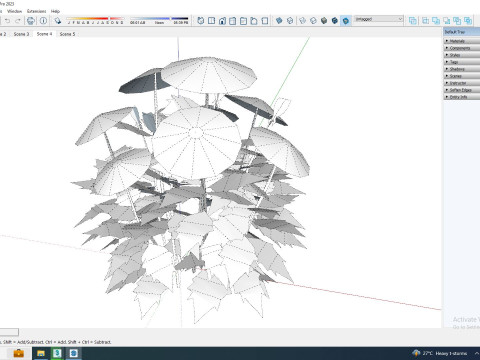This screenshot has width=480, height=360.
Task: Switch to Iso view icon
Action: pyautogui.click(x=201, y=21)
